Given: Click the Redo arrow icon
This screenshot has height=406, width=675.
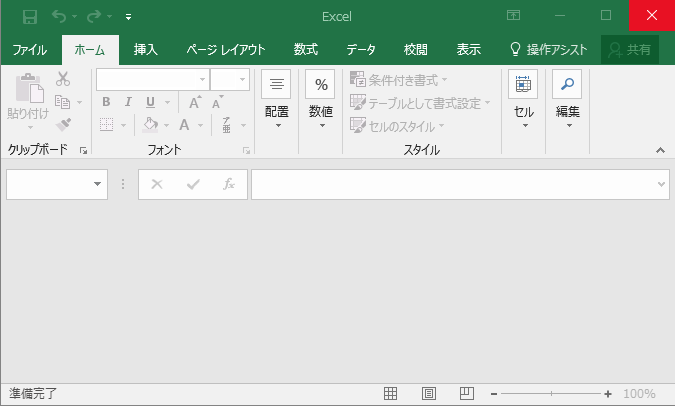Looking at the screenshot, I should (x=93, y=16).
